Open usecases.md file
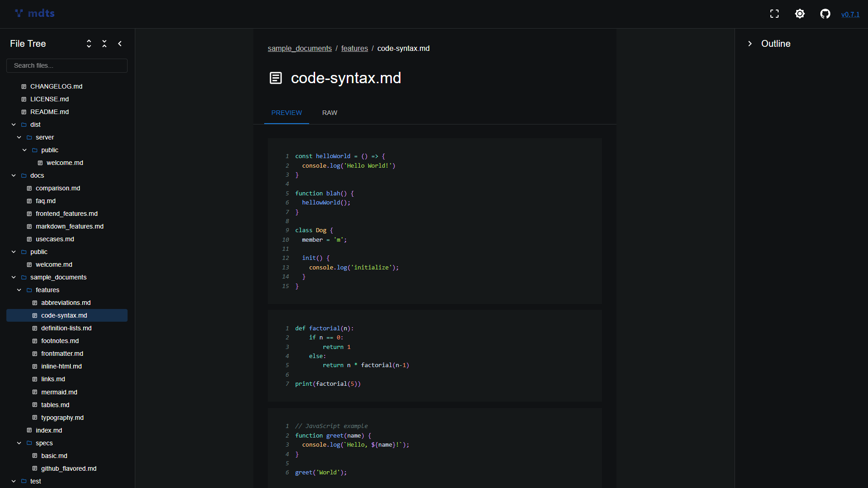The height and width of the screenshot is (488, 868). [54, 239]
